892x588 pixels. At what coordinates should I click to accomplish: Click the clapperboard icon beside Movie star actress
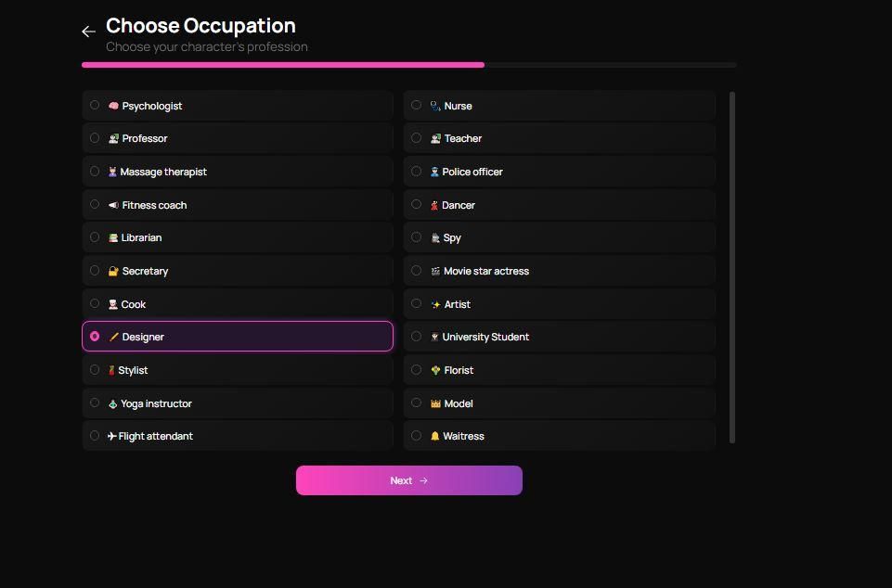tap(434, 271)
